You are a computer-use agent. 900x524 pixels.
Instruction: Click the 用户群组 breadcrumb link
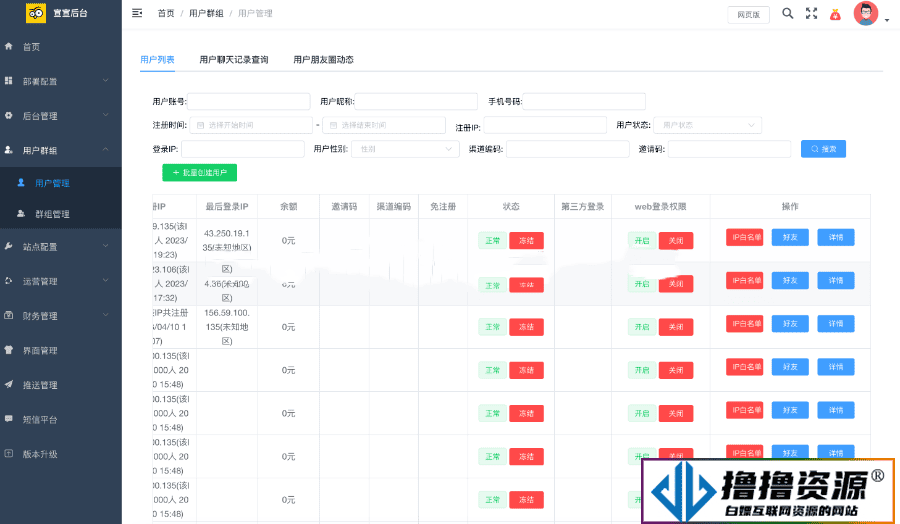(206, 13)
